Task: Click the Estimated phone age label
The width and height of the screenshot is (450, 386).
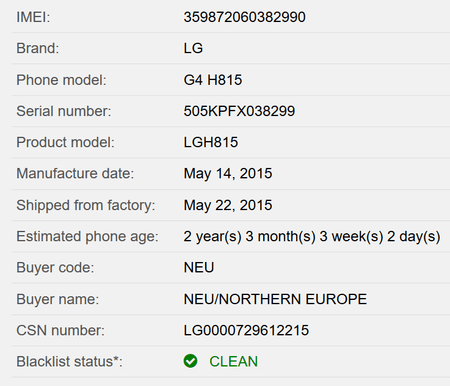Action: point(87,237)
